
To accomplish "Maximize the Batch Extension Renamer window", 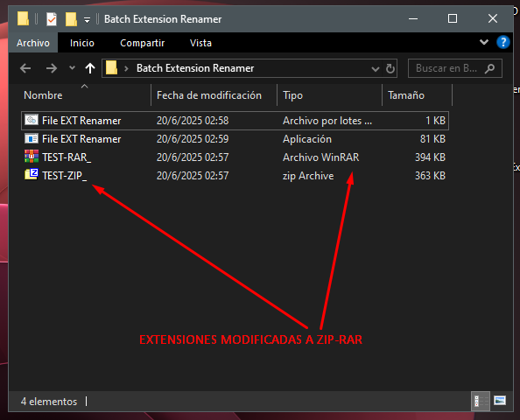I will pos(453,18).
